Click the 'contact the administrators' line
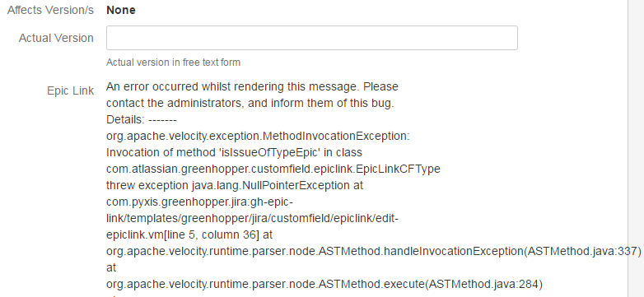 (250, 104)
